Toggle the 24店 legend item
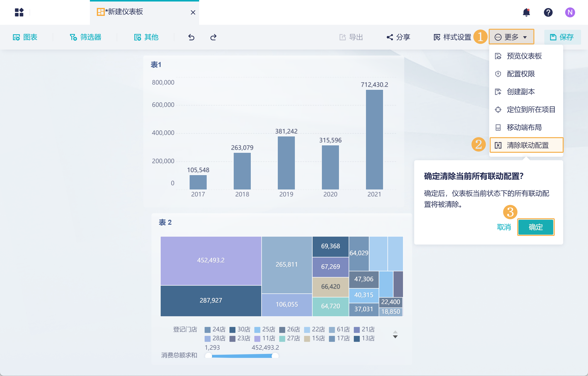 (x=215, y=329)
